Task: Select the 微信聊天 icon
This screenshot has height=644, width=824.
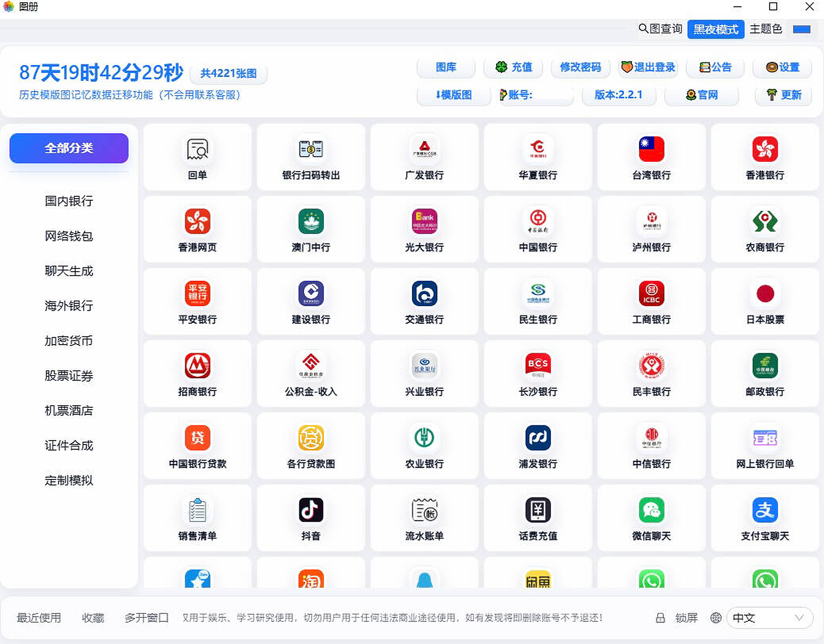Action: click(x=651, y=510)
